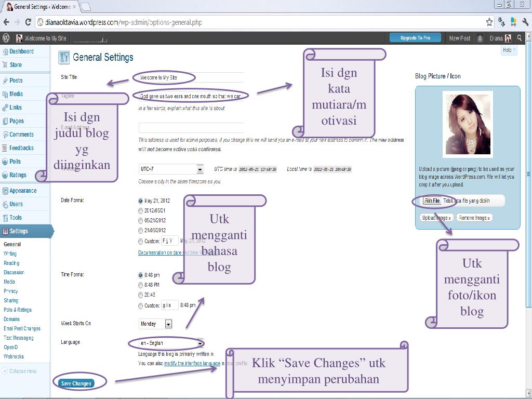Open the Language en - English dropdown
The image size is (532, 399).
point(171,343)
